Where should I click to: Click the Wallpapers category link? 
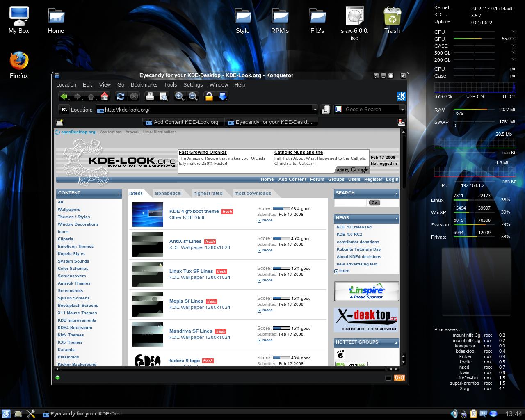click(69, 210)
